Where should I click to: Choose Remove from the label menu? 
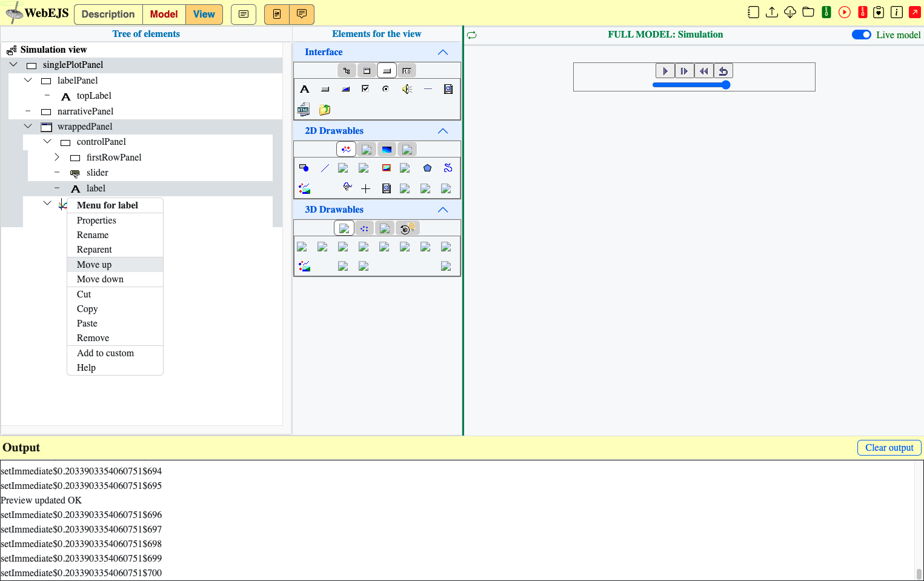tap(115, 338)
